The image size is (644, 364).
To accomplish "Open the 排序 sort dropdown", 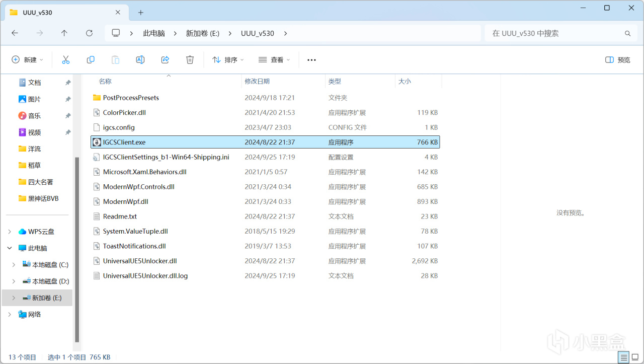I will click(228, 60).
